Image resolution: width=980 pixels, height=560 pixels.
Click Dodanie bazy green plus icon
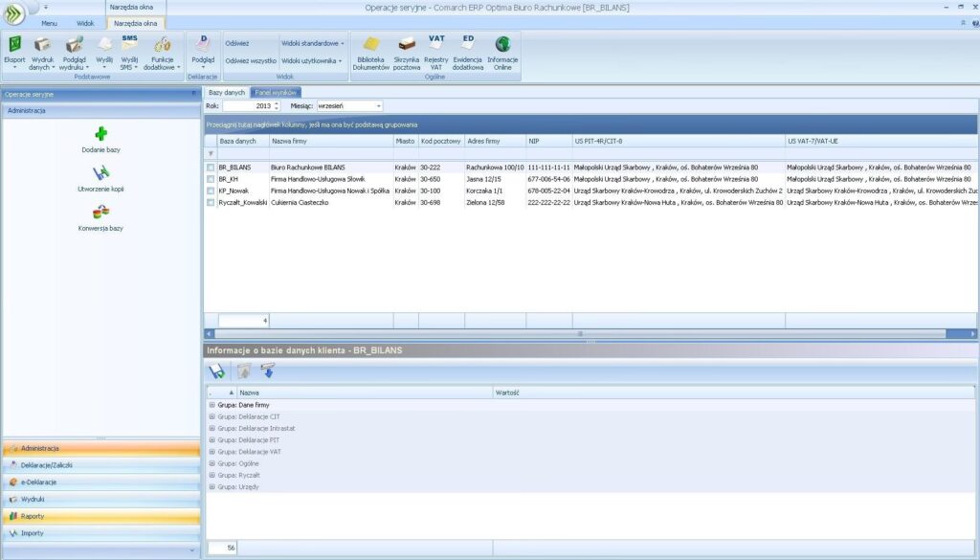tap(100, 134)
